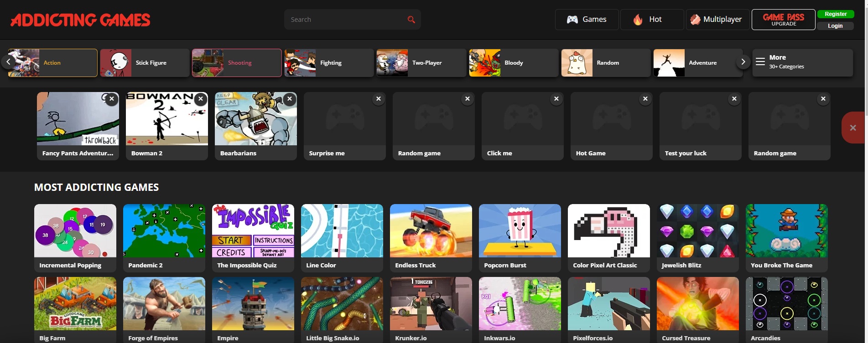The height and width of the screenshot is (343, 868).
Task: Select the Random category
Action: click(606, 63)
